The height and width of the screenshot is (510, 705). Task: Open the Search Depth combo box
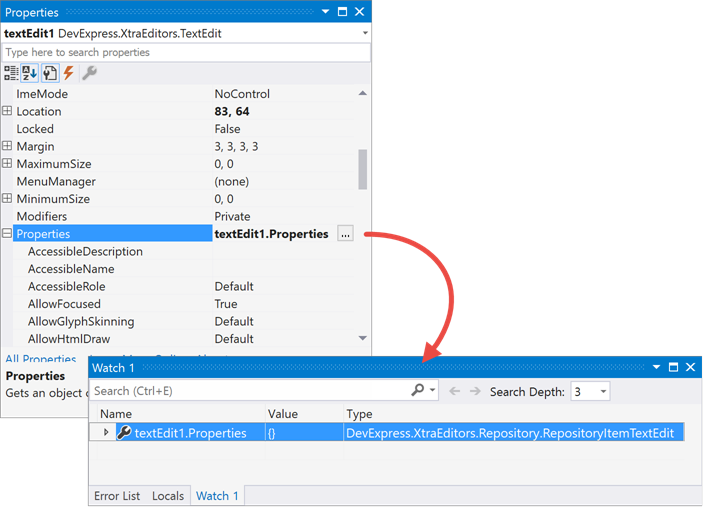click(590, 392)
